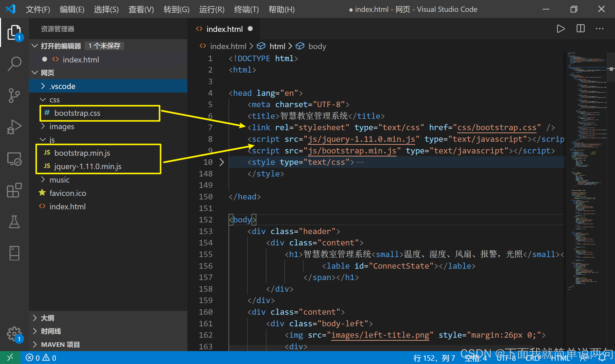Open the Extensions view
The width and height of the screenshot is (615, 364).
[14, 190]
